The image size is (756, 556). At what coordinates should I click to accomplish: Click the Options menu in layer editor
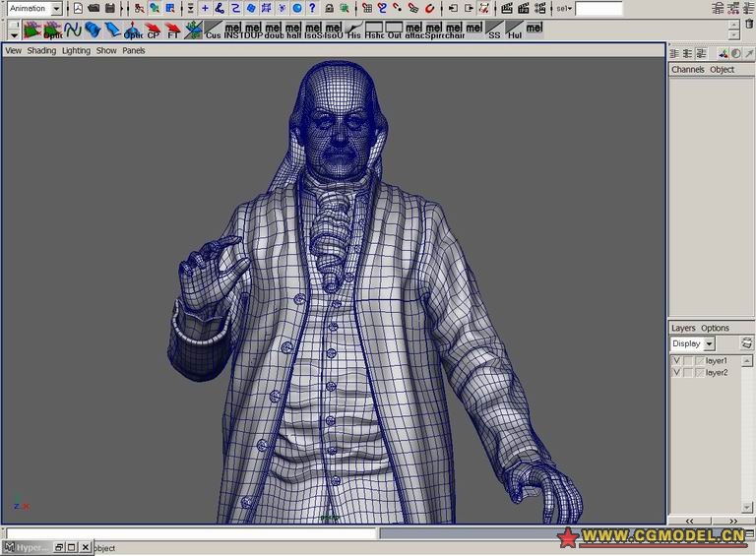pyautogui.click(x=715, y=328)
